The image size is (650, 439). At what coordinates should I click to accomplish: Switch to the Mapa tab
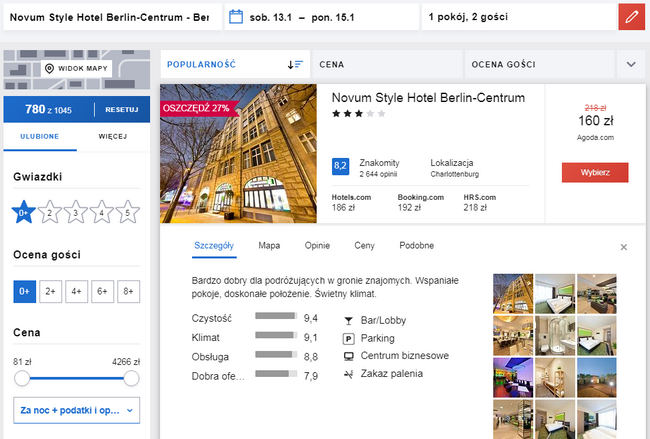tap(269, 246)
